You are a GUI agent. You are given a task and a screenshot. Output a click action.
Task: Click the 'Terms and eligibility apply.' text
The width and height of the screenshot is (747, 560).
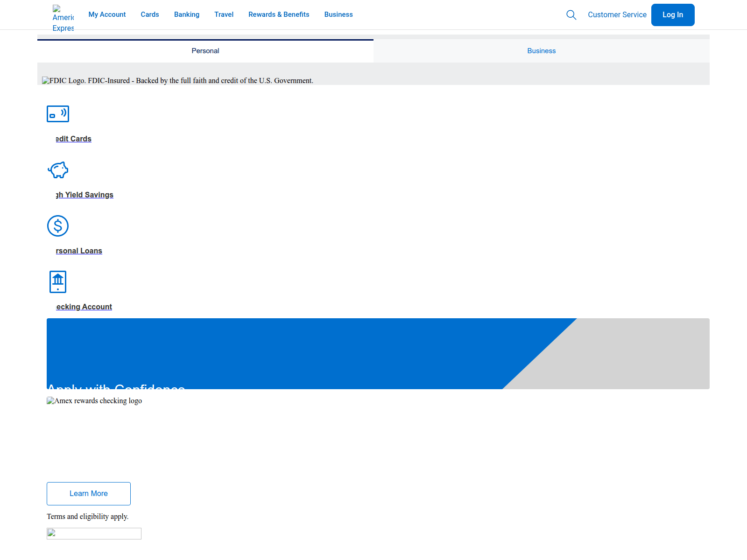[x=88, y=517]
